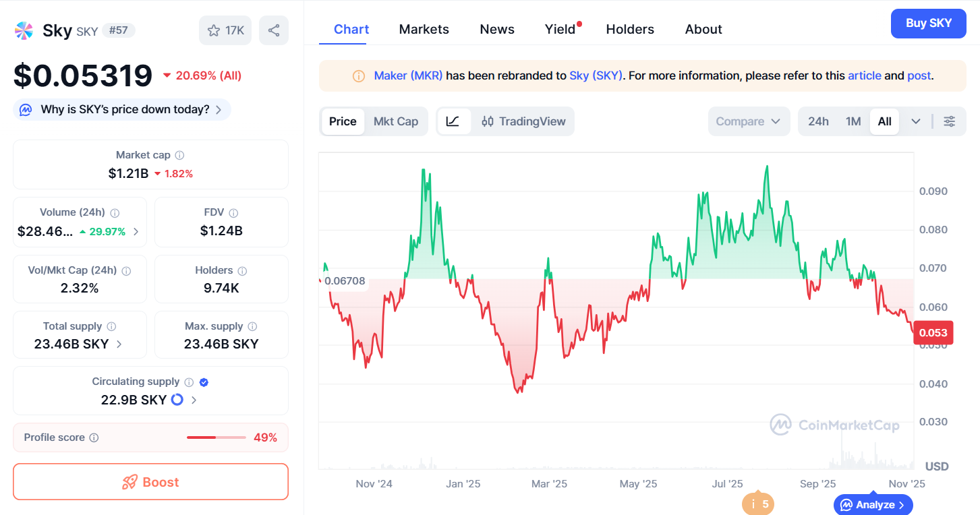
Task: Click Circulating supply verified badge
Action: [x=204, y=382]
